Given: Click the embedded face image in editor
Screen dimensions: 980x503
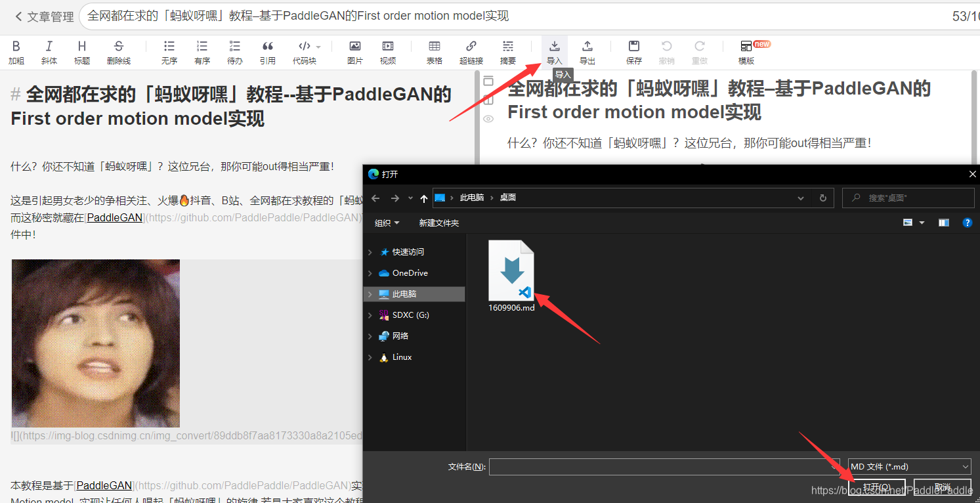Looking at the screenshot, I should point(96,343).
